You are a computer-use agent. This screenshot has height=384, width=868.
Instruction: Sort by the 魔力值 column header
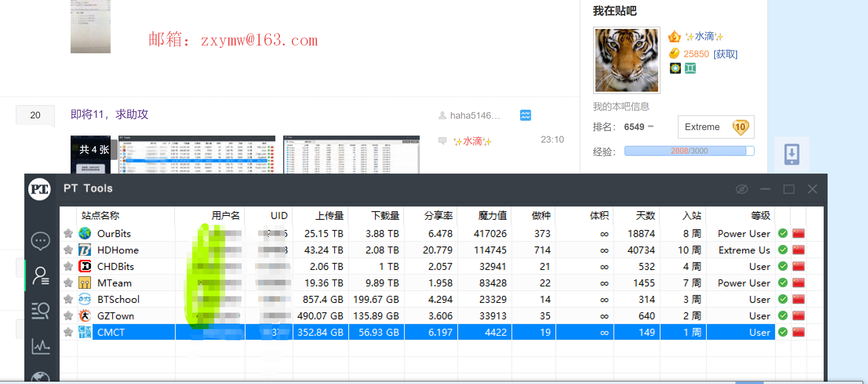pyautogui.click(x=485, y=216)
